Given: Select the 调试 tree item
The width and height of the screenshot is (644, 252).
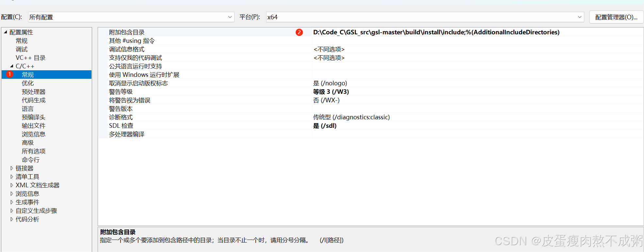Looking at the screenshot, I should [22, 49].
